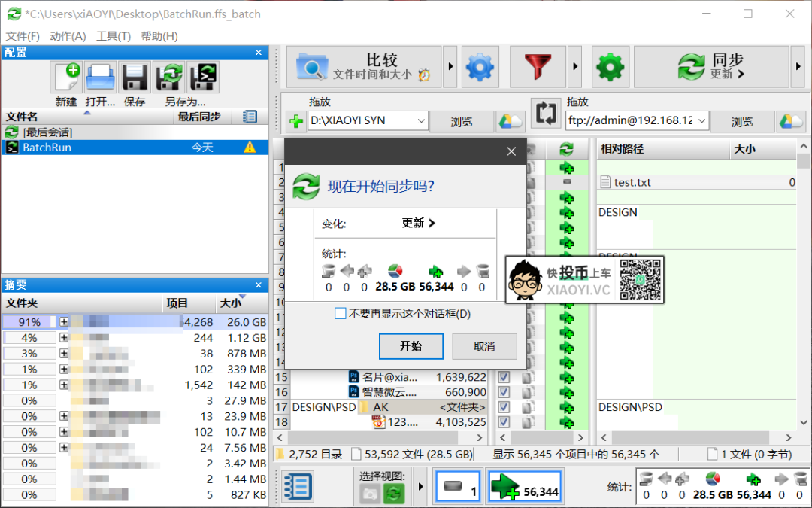The image size is (812, 508).
Task: Add folder pair with green plus
Action: [x=296, y=121]
